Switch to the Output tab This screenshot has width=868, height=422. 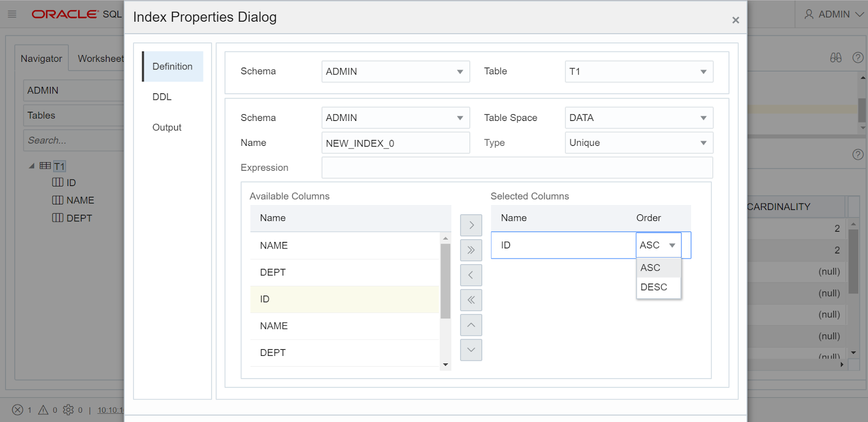click(167, 127)
